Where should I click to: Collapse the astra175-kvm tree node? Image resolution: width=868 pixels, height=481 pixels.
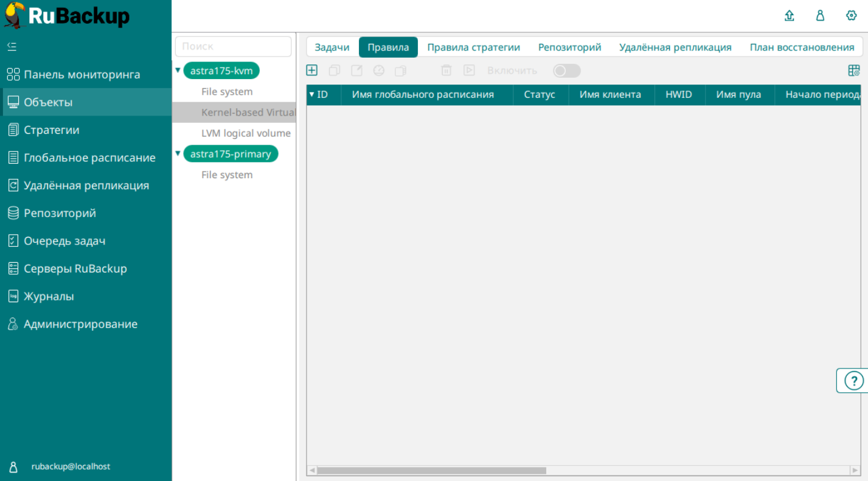[x=178, y=71]
